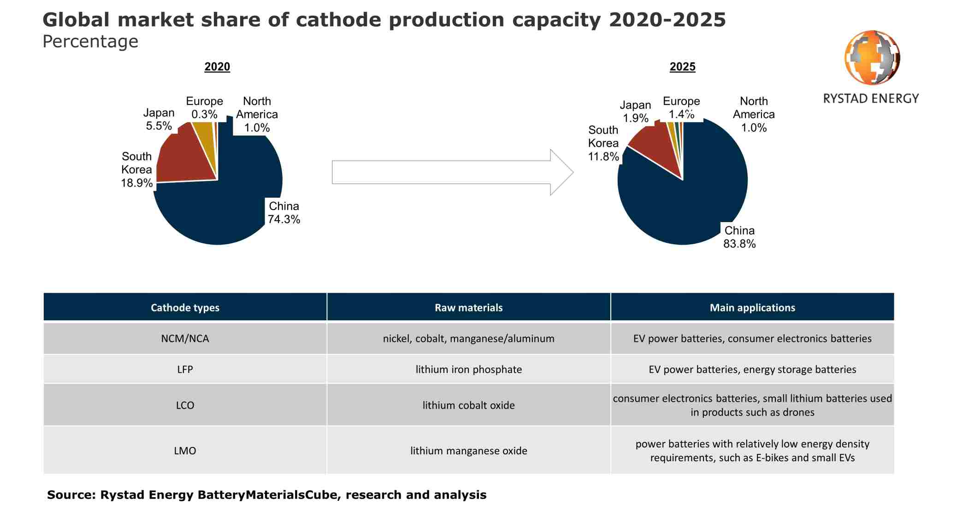
Task: Click the 2025 chart heading
Action: [683, 67]
